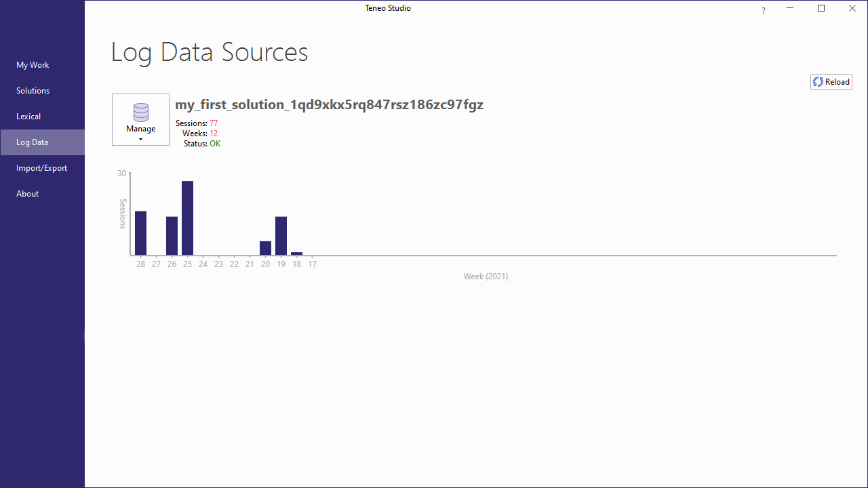
Task: Click the Weeks value 12
Action: pos(214,134)
